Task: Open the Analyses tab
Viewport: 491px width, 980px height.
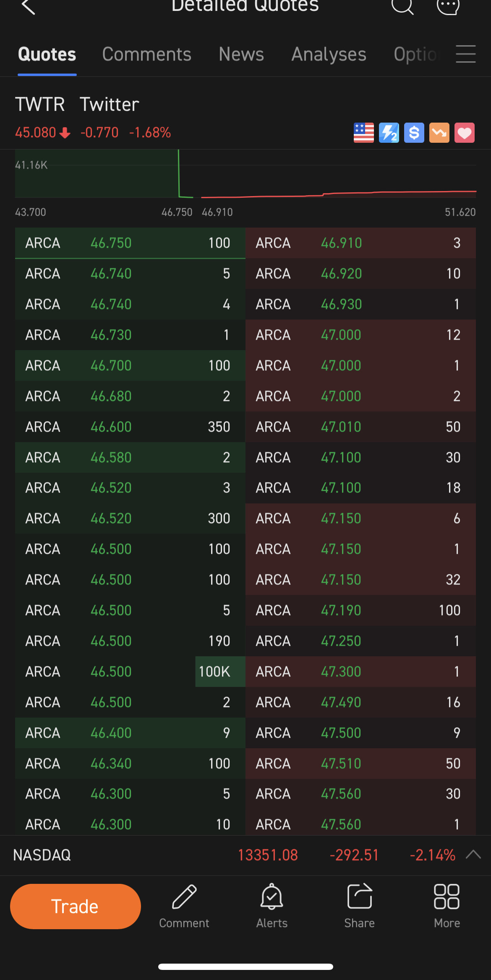Action: tap(329, 54)
